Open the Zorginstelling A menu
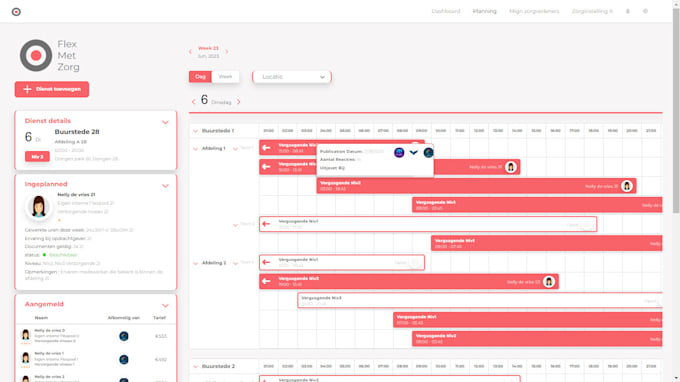Viewport: 680px width, 382px height. tap(592, 11)
